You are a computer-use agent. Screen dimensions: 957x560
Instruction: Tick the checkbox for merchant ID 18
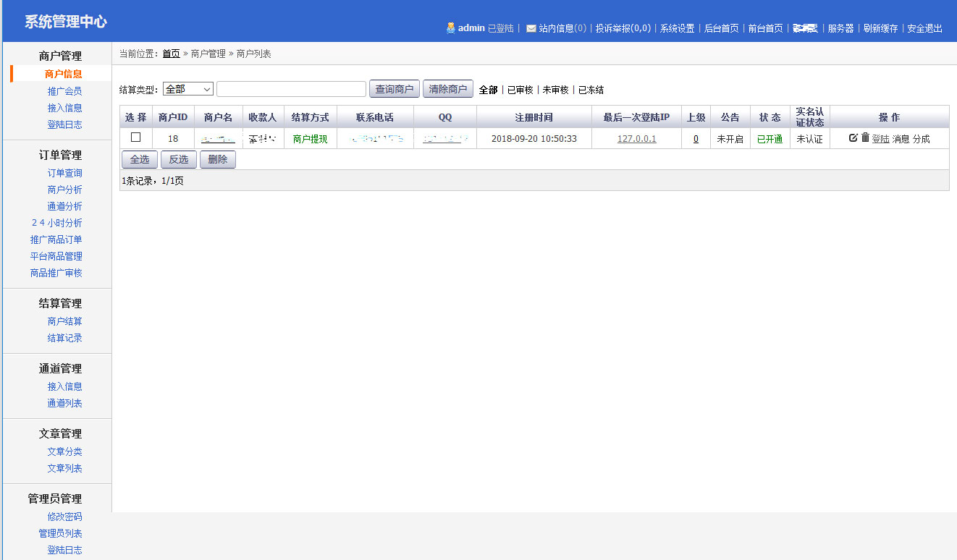pyautogui.click(x=135, y=137)
